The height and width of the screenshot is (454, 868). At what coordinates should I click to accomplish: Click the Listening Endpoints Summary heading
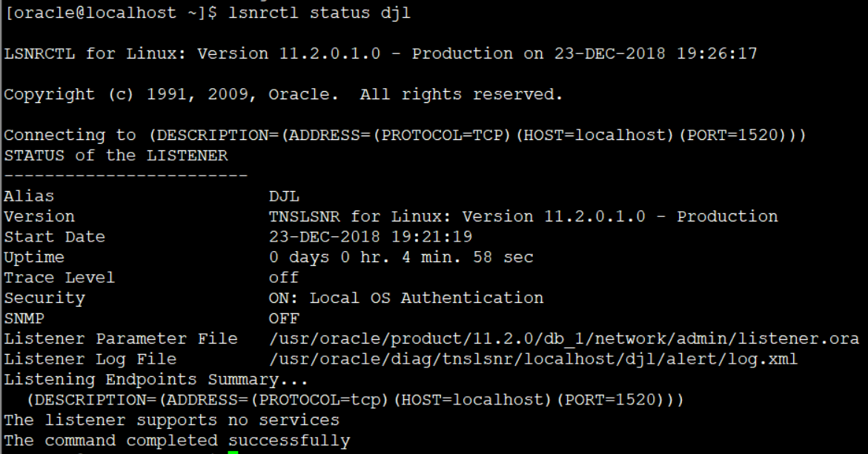point(156,379)
